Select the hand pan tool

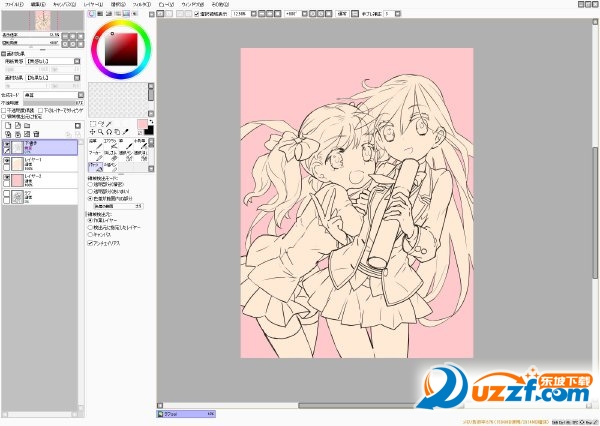tap(117, 132)
